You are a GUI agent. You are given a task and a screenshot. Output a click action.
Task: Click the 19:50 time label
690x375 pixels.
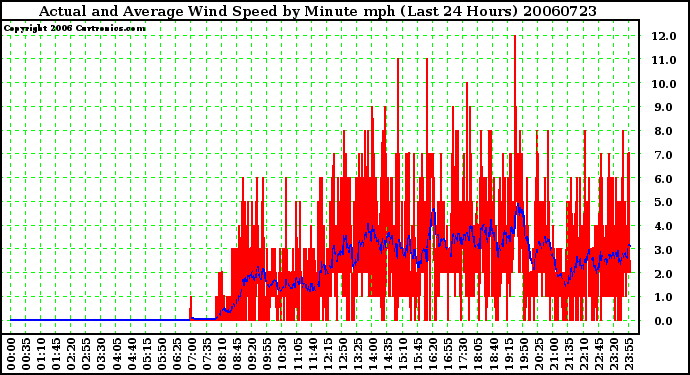[x=523, y=354]
